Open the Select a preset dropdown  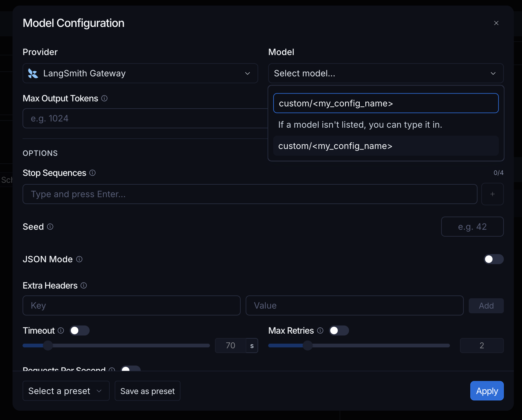pos(66,391)
